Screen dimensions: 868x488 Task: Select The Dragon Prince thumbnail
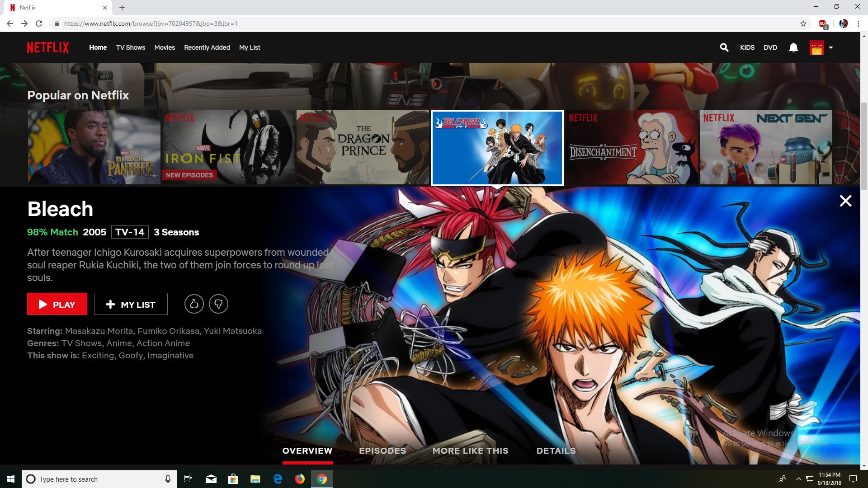[x=363, y=147]
